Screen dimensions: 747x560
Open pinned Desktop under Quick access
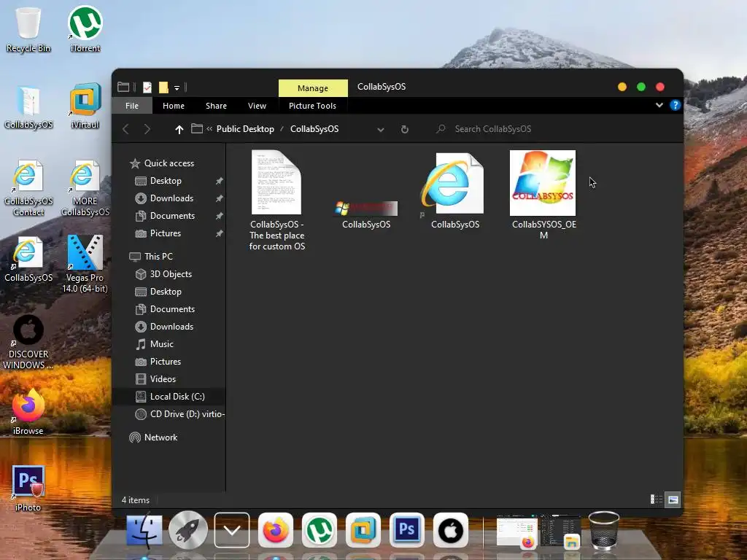click(166, 181)
